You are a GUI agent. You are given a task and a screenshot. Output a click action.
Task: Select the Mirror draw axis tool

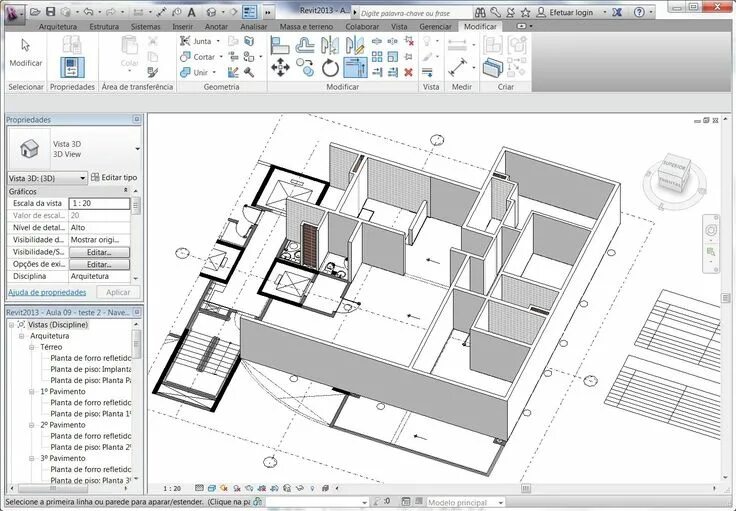click(355, 46)
